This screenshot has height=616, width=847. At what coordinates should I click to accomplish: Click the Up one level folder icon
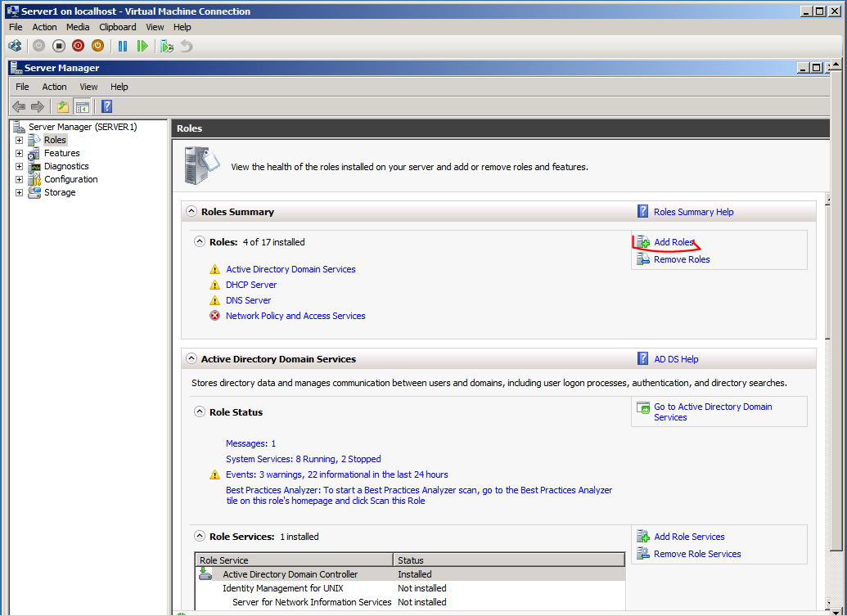(63, 106)
